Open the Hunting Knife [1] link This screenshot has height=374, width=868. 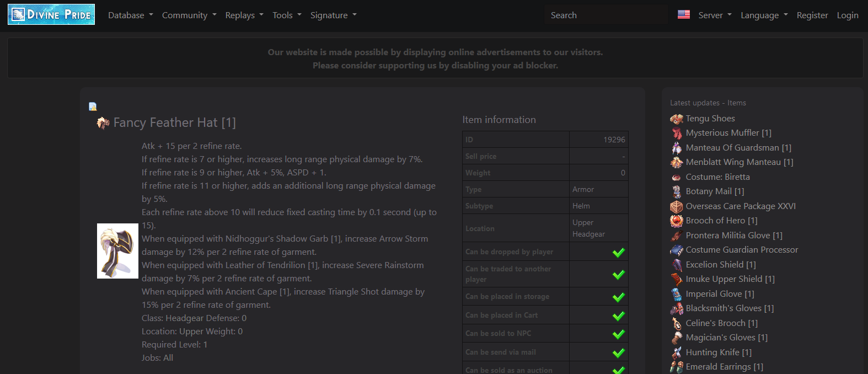pos(719,352)
